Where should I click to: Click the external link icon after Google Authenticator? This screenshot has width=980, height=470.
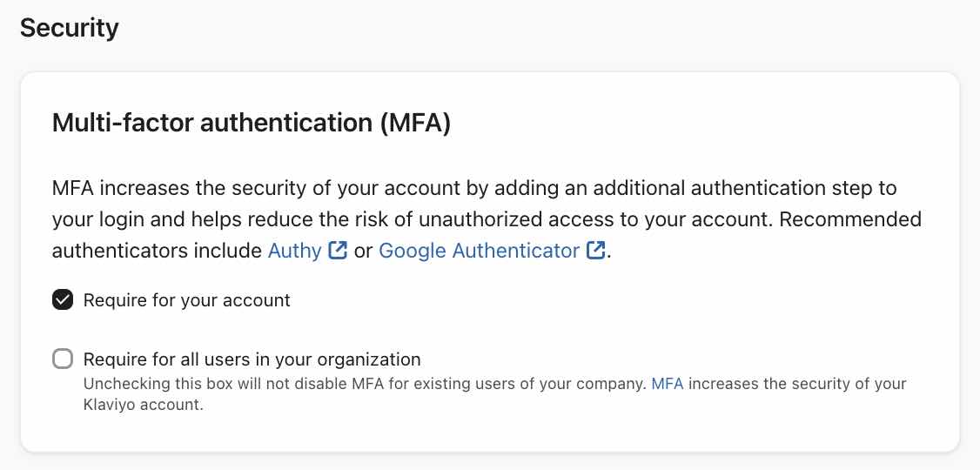[596, 251]
